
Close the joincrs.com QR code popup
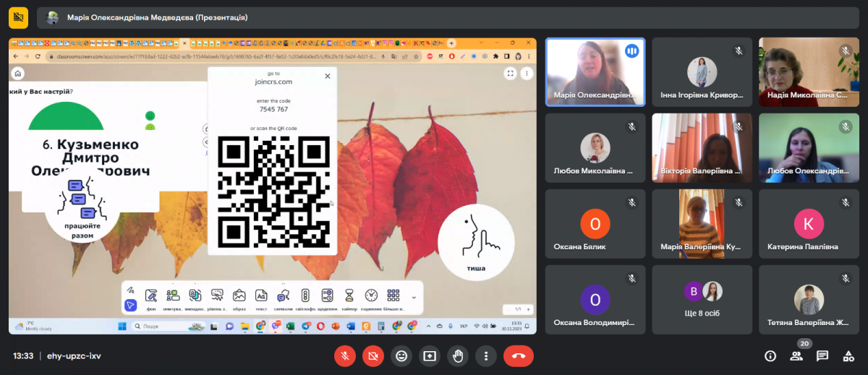click(328, 76)
